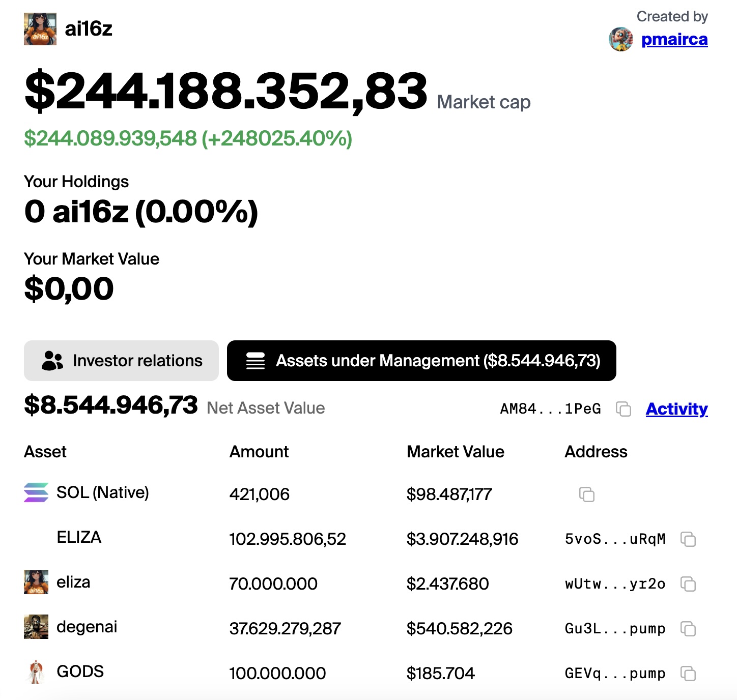Click the GODS asset icon

(36, 672)
